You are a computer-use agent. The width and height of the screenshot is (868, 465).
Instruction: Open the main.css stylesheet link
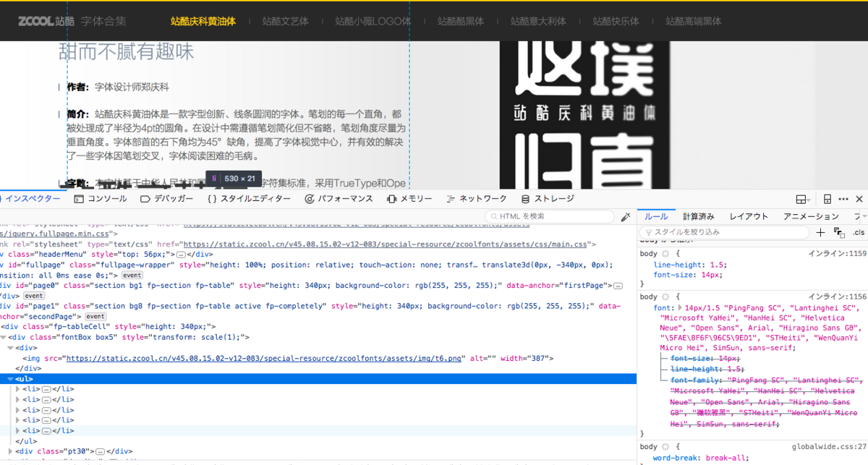384,244
